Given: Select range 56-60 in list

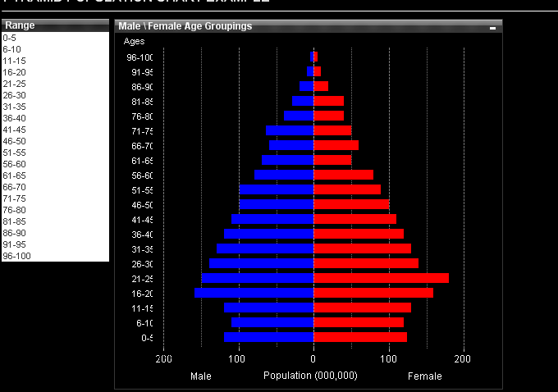Looking at the screenshot, I should click(x=55, y=164).
